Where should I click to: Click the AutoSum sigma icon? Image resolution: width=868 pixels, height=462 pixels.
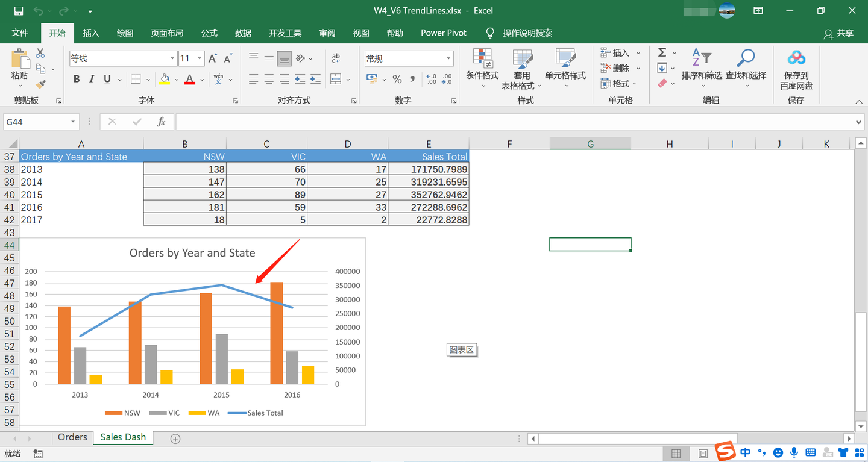[662, 53]
